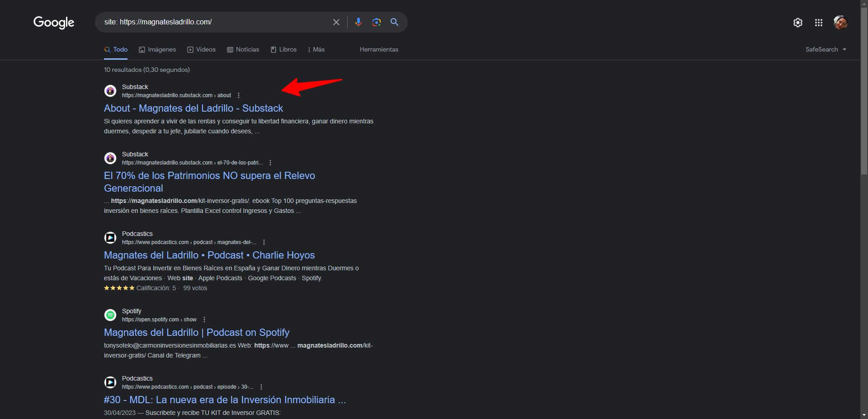Screen dimensions: 868x419
Task: Click Podcastics favicon of episode #30 result
Action: (110, 382)
